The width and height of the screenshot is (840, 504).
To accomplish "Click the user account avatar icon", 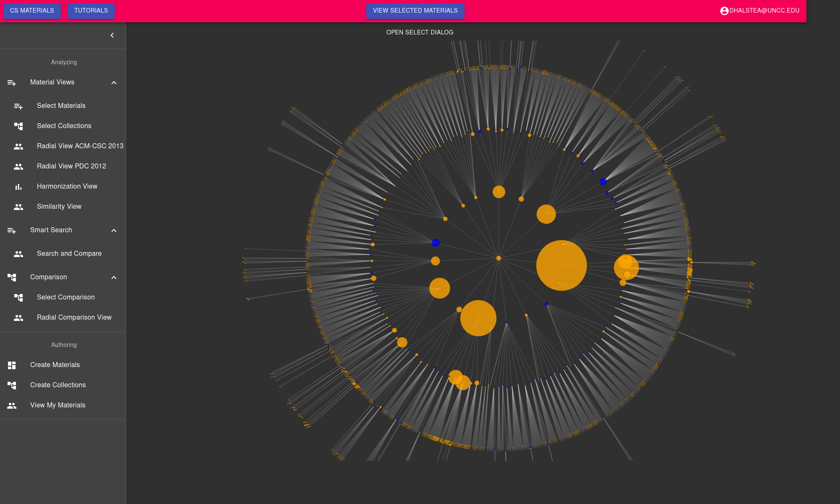I will tap(724, 11).
